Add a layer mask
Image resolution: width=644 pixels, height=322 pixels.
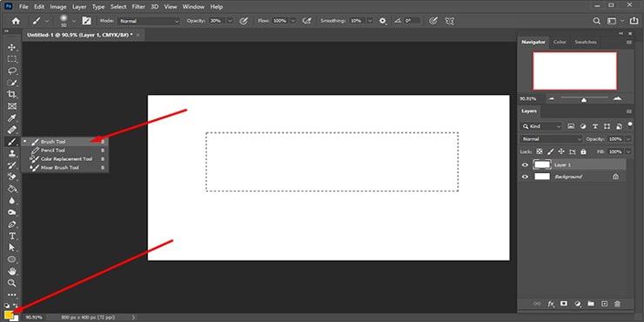(564, 304)
